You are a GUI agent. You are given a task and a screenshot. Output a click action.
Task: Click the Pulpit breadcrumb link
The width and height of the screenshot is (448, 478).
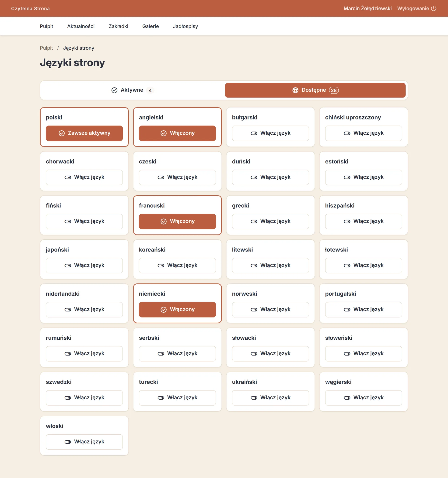[46, 48]
